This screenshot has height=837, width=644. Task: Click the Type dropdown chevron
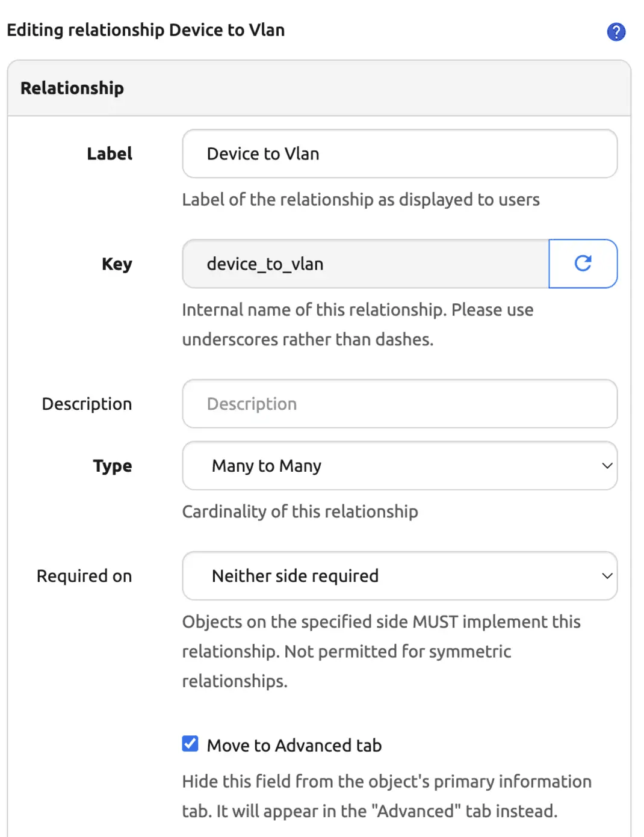[608, 466]
